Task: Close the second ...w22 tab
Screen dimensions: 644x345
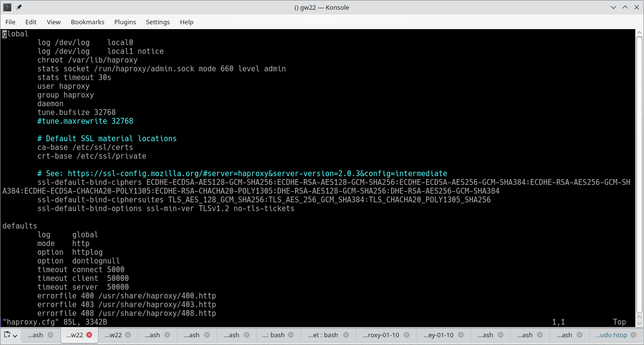Action: tap(129, 335)
